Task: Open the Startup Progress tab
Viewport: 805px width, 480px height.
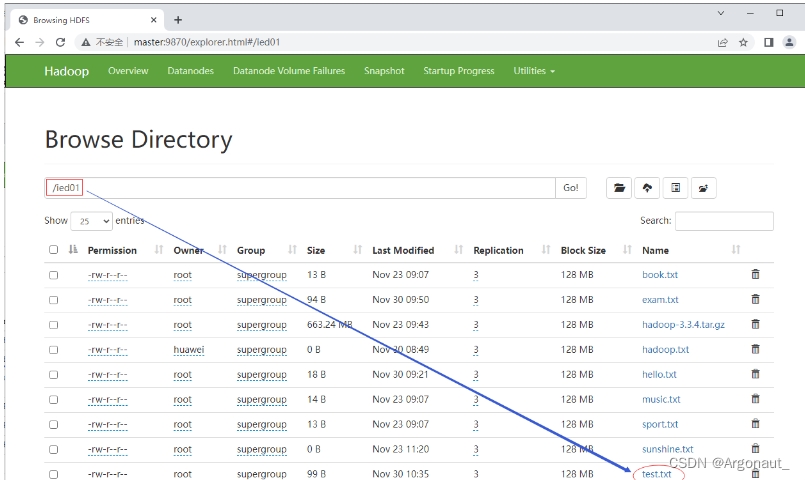Action: coord(459,71)
